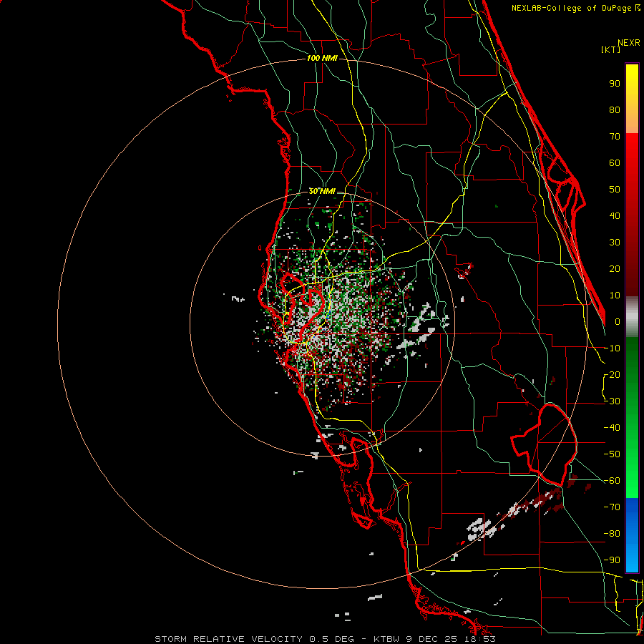Select the -60 knot scale label

pyautogui.click(x=612, y=481)
